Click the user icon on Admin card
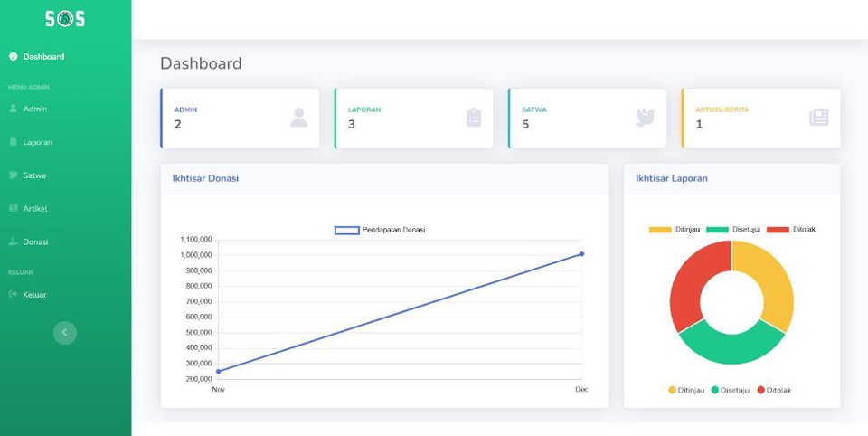The width and height of the screenshot is (868, 436). (x=299, y=118)
